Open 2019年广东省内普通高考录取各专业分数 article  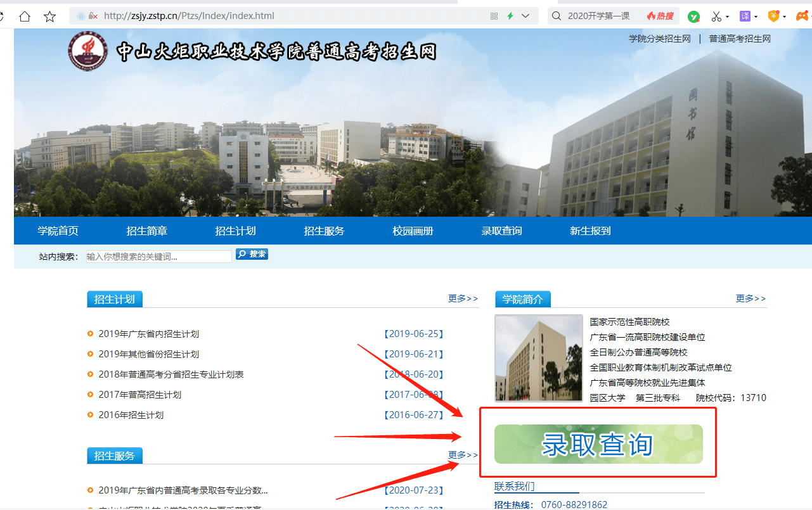(x=183, y=490)
